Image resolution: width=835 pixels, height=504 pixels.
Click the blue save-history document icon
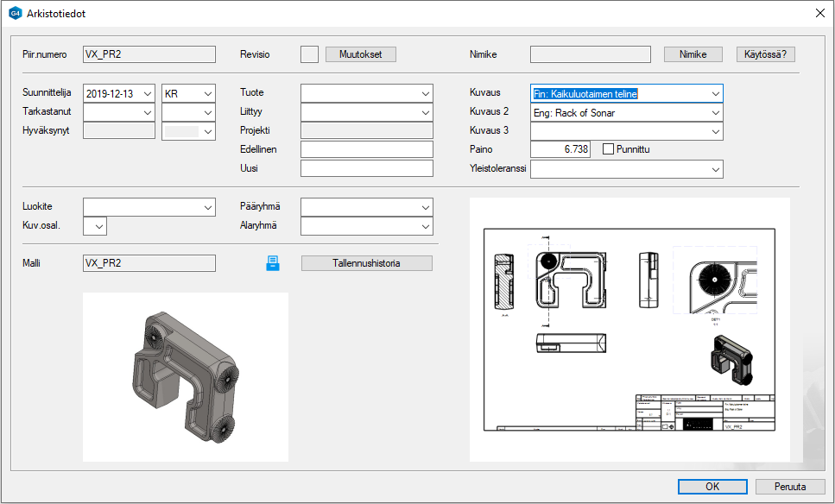pos(272,263)
